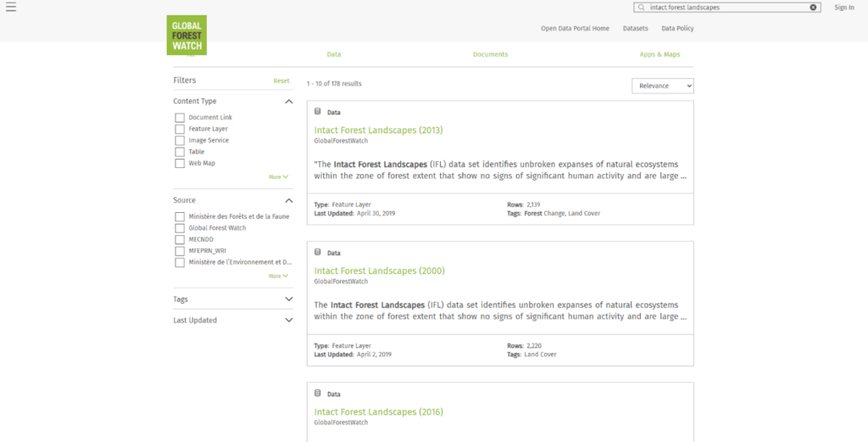Image resolution: width=868 pixels, height=442 pixels.
Task: Check the MFEPRN_WRI source filter
Action: pyautogui.click(x=180, y=251)
